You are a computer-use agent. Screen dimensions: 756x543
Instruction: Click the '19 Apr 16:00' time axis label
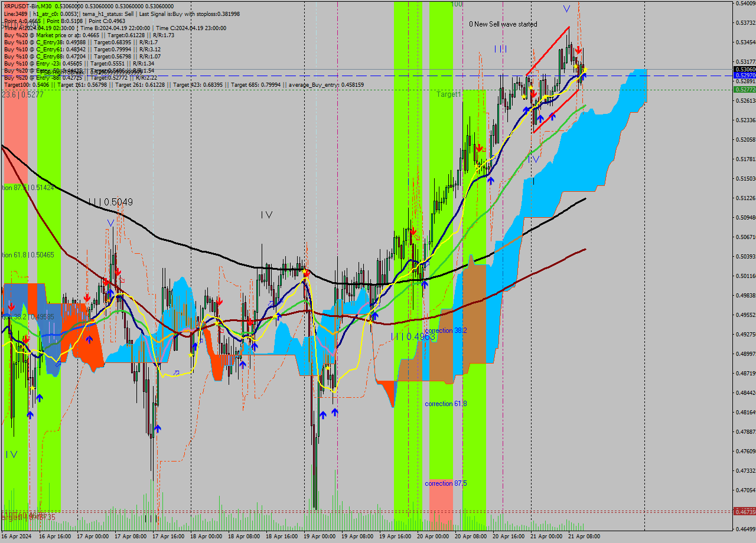[396, 537]
